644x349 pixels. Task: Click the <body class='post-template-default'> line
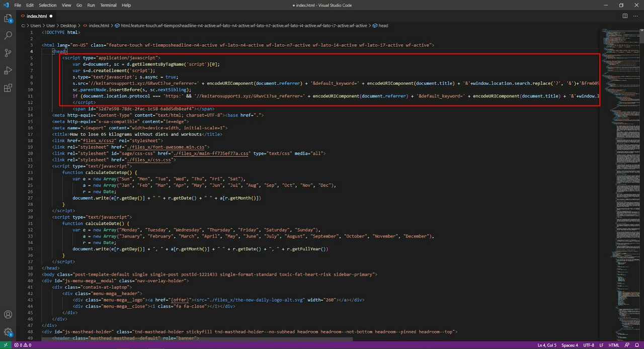(209, 275)
